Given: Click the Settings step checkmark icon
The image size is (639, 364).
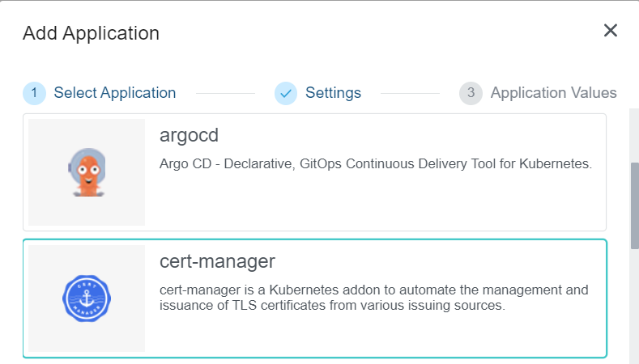Looking at the screenshot, I should (x=286, y=93).
